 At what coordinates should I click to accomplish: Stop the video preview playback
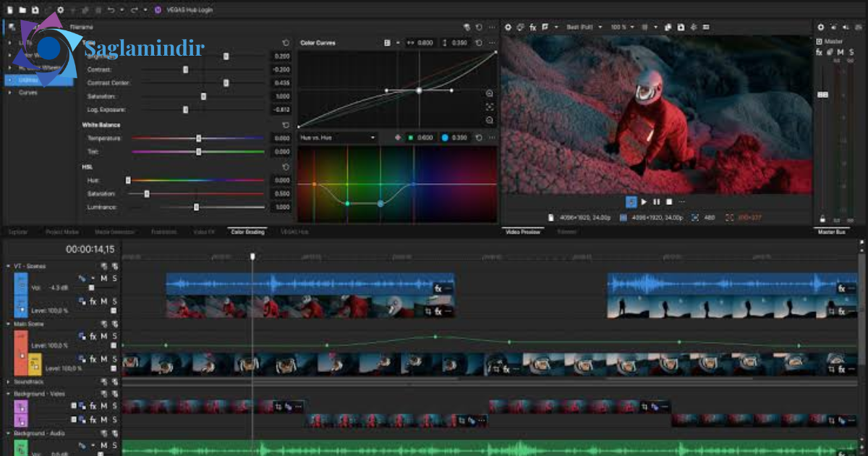(x=669, y=202)
